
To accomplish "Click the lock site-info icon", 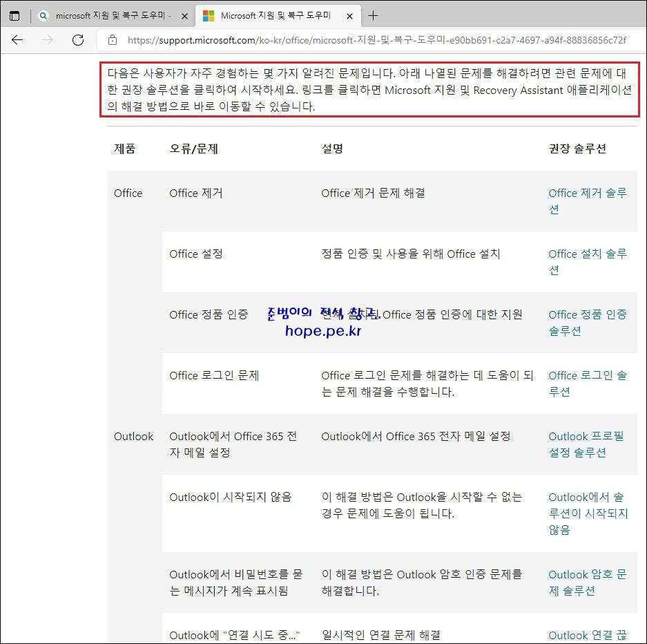I will (113, 40).
